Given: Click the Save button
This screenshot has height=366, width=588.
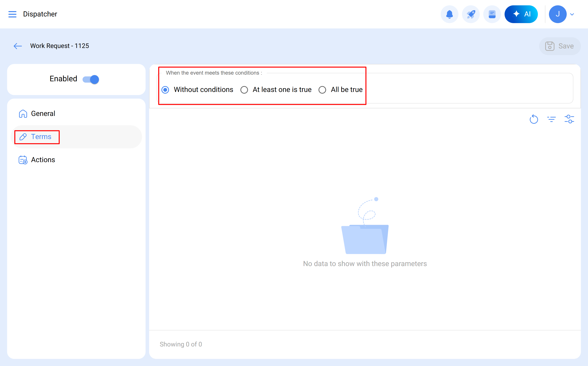Looking at the screenshot, I should (x=559, y=46).
